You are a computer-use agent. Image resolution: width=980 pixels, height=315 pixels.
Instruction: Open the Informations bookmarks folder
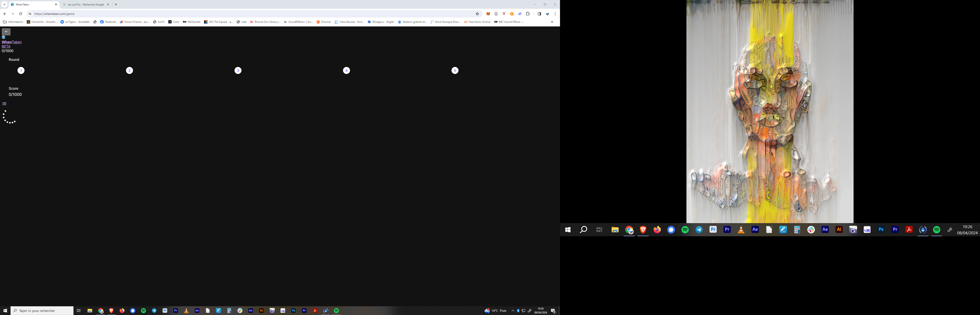pyautogui.click(x=13, y=22)
